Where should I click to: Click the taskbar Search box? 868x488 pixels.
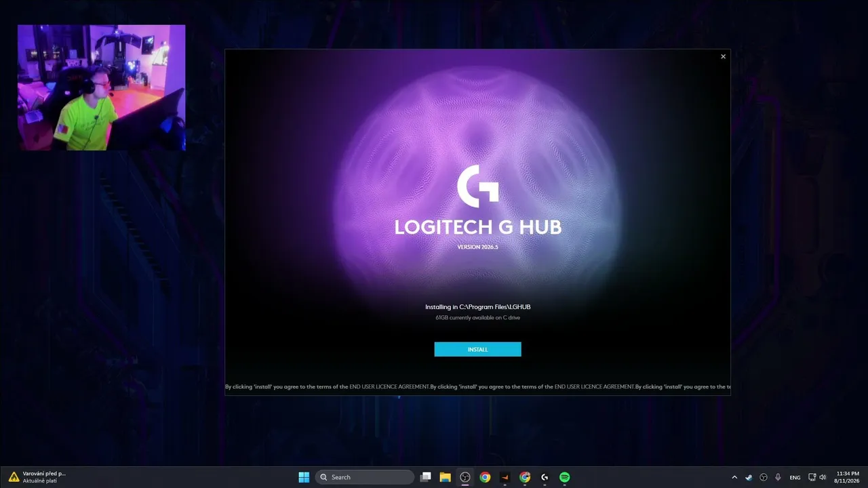click(366, 477)
